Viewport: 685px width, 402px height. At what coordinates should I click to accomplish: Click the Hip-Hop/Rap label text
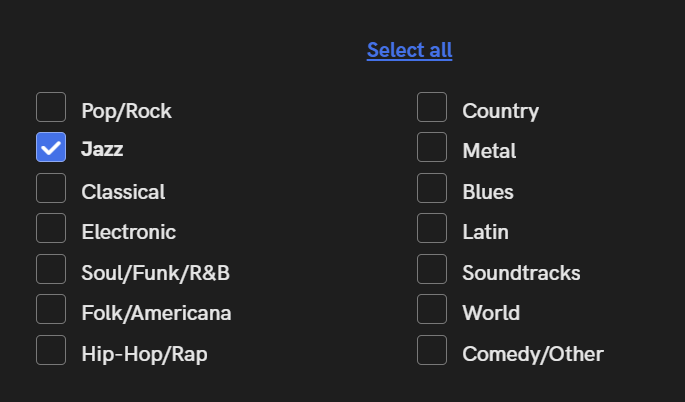tap(144, 354)
